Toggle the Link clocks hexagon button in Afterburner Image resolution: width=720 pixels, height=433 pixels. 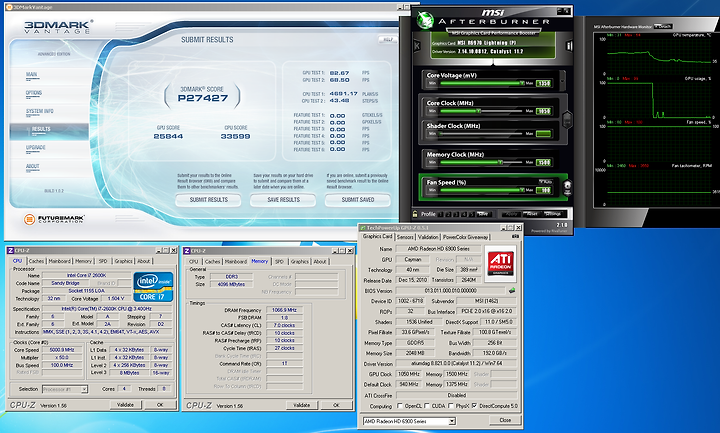tap(568, 120)
